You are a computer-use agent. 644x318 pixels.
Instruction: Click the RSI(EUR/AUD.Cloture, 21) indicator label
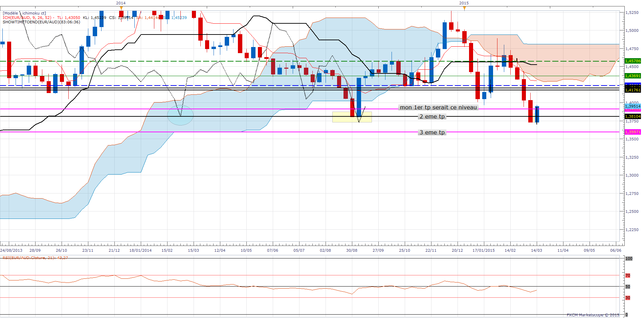click(35, 258)
